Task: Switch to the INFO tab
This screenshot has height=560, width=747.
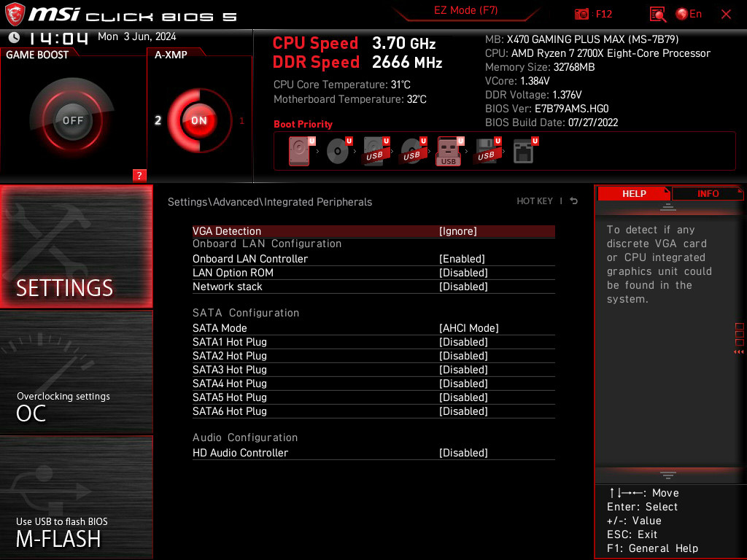Action: [708, 194]
